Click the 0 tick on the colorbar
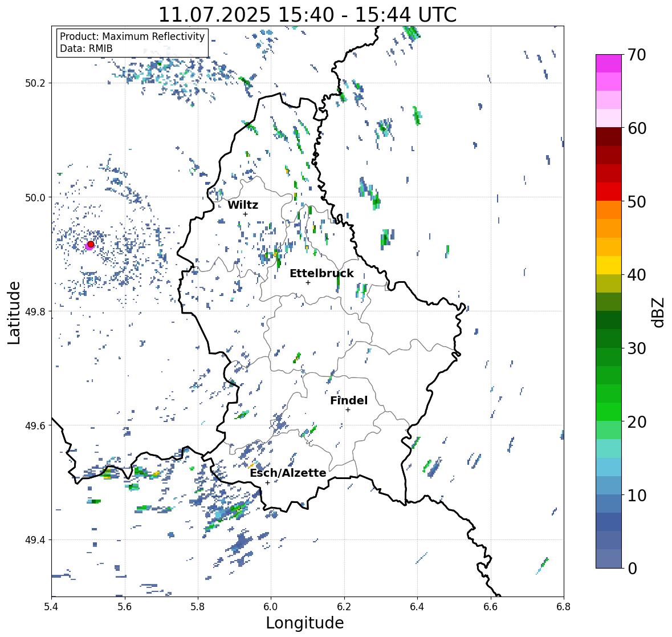 click(x=632, y=569)
